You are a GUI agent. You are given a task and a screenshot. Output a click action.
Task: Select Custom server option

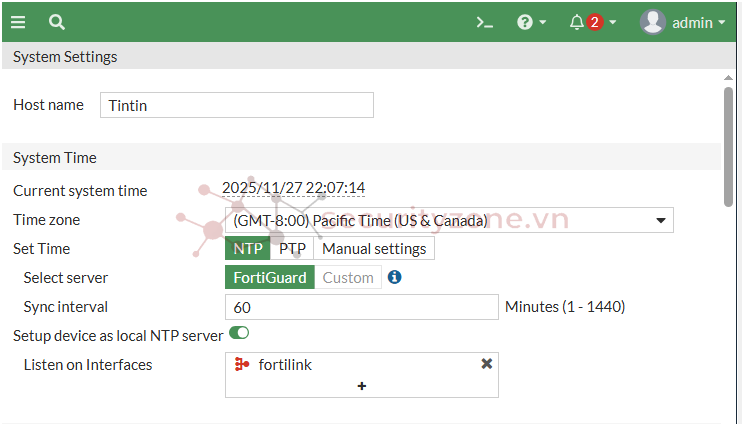(x=348, y=277)
